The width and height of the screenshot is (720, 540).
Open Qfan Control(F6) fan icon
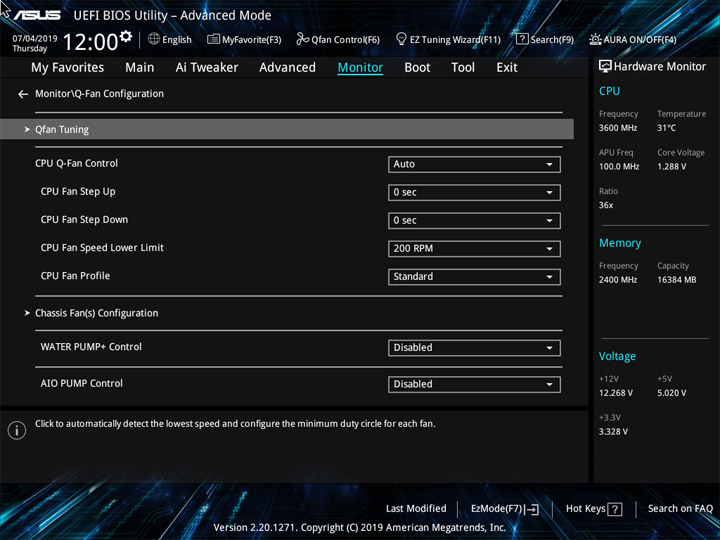tap(302, 39)
